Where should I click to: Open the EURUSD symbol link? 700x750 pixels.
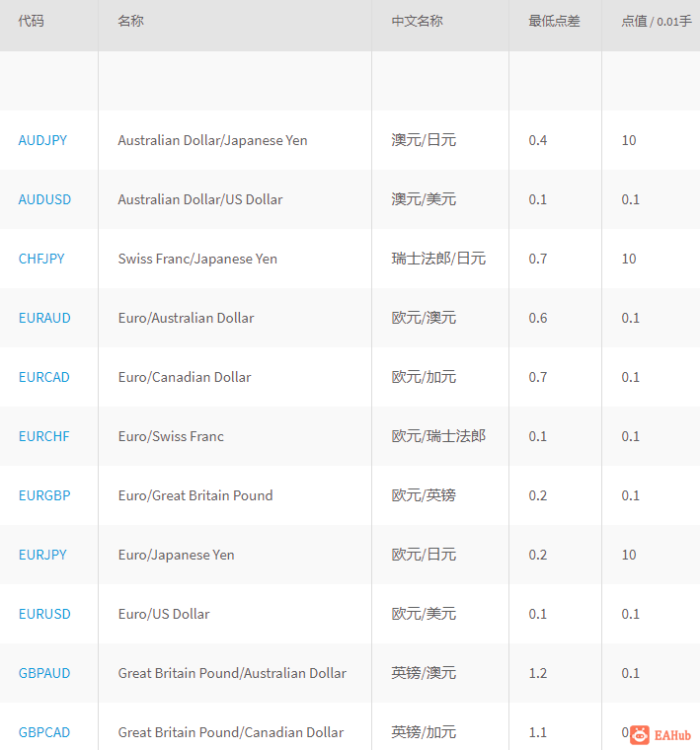(x=44, y=614)
